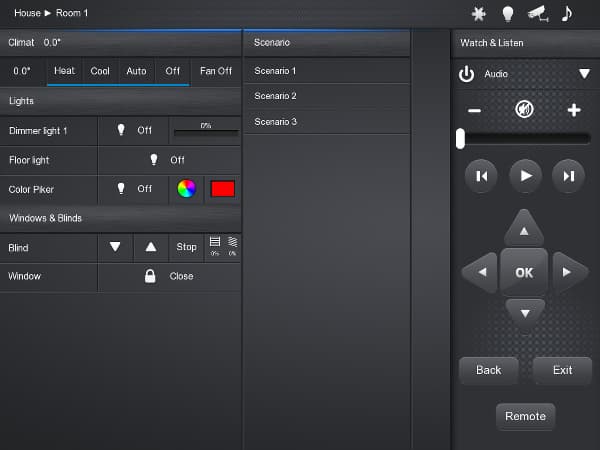Navigate down on the remote pad
This screenshot has width=600, height=450.
[525, 314]
